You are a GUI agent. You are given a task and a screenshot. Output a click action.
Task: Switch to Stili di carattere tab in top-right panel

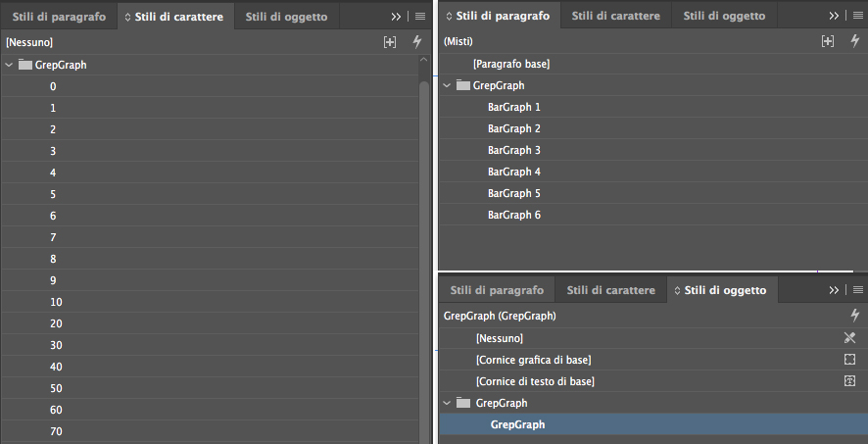[x=615, y=16]
